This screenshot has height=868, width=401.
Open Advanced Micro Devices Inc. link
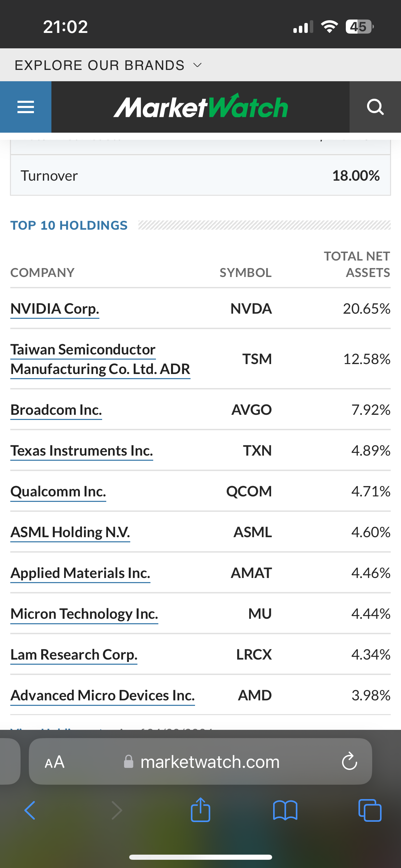(103, 696)
